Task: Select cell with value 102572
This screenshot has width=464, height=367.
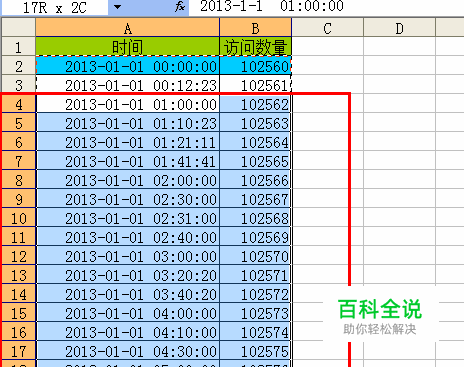Action: click(x=256, y=294)
